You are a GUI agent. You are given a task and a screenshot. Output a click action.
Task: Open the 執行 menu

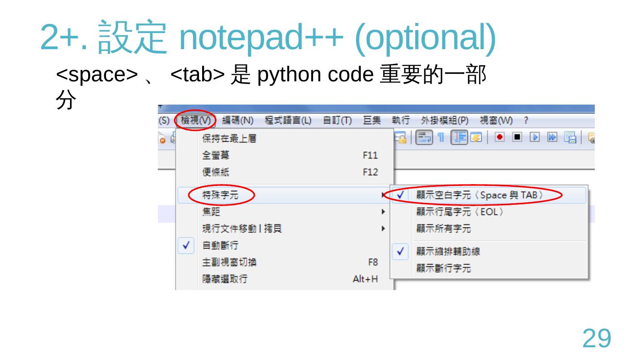[x=401, y=120]
